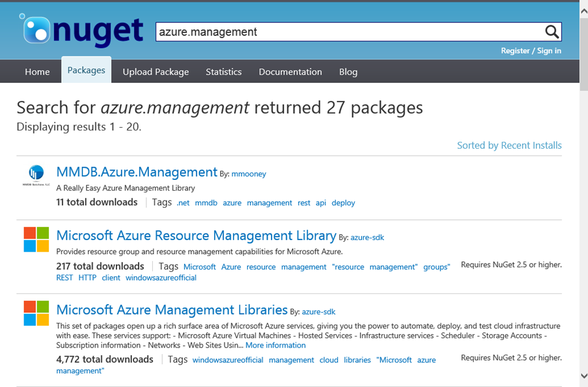Click the Microsoft logo beside Resource Management Library
Screen dimensions: 588x387
click(x=36, y=239)
